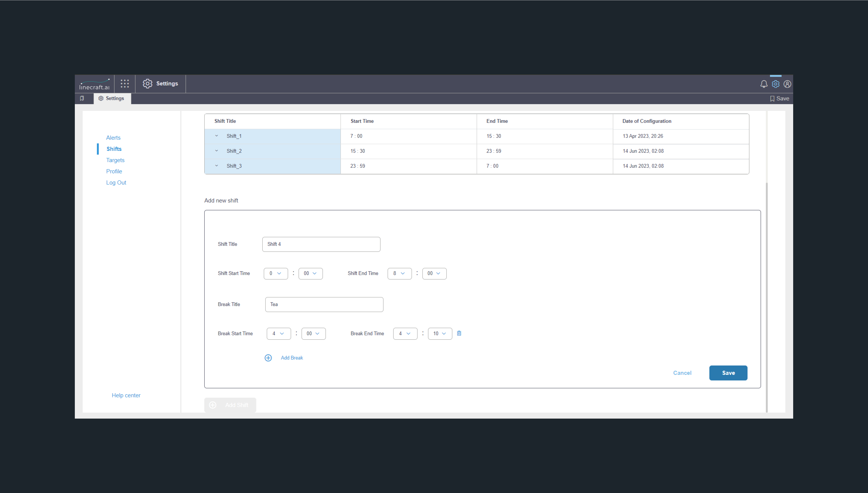The height and width of the screenshot is (493, 868).
Task: Click the settings gear in top-right corner
Action: (776, 84)
